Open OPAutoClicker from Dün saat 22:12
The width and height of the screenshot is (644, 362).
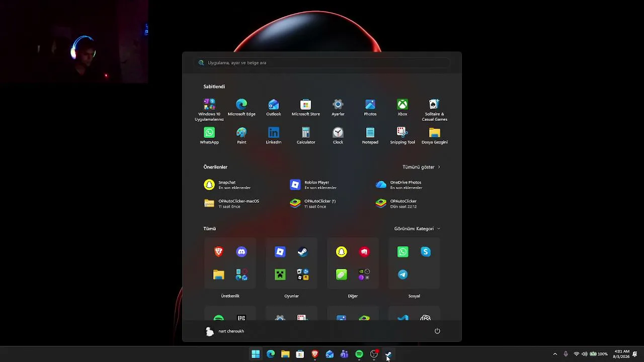(x=396, y=204)
